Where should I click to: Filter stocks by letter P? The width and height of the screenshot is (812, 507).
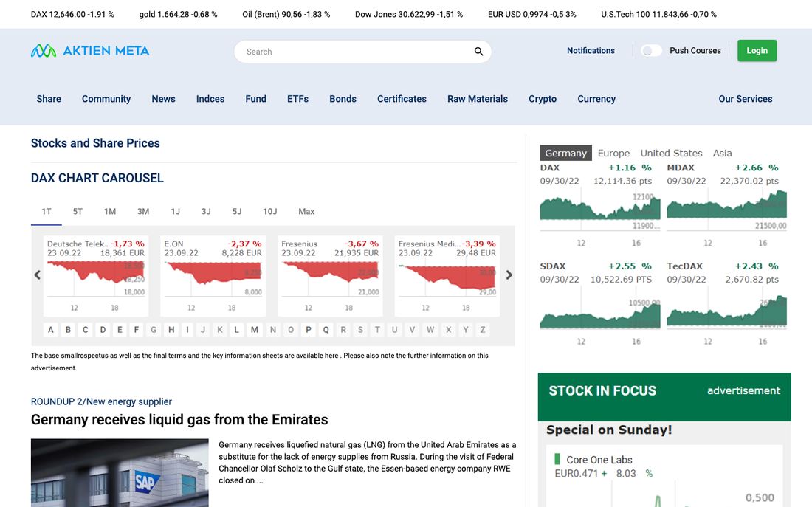pyautogui.click(x=308, y=330)
